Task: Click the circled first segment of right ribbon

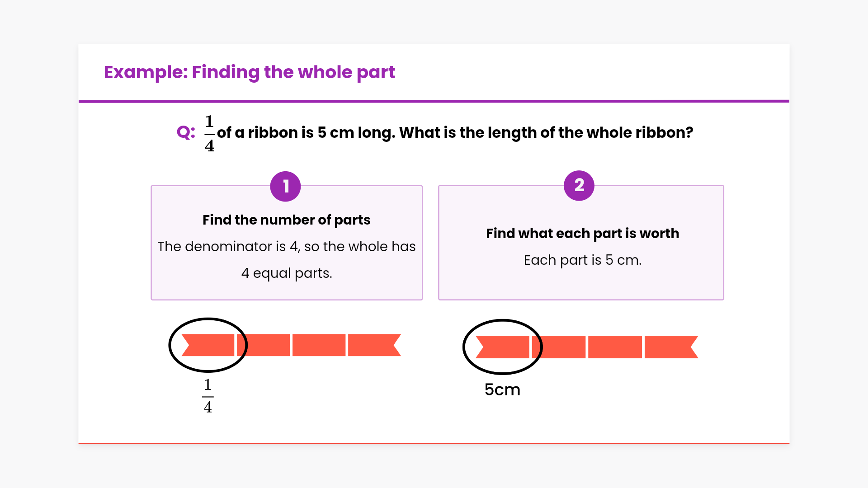Action: tap(503, 347)
